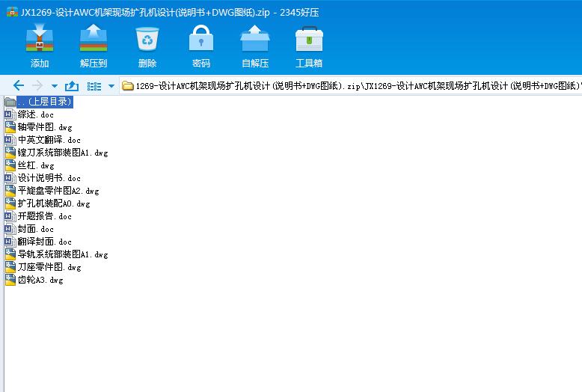Select the file 翻译封面.doc
This screenshot has width=582, height=392.
tap(45, 242)
